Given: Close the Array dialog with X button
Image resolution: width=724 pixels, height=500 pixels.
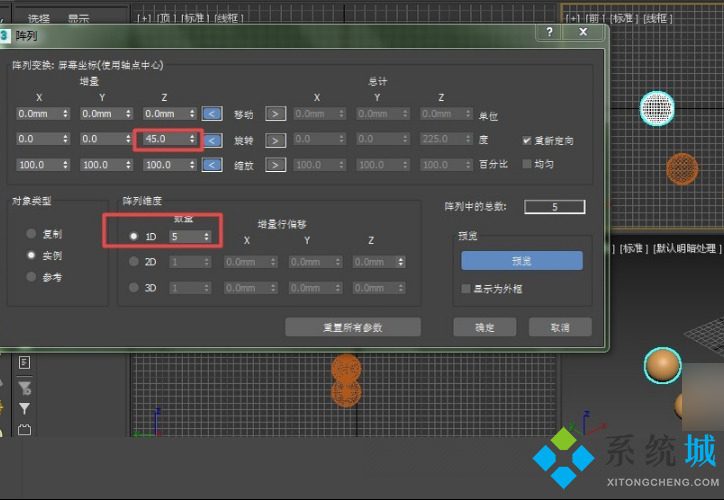Looking at the screenshot, I should (x=583, y=32).
